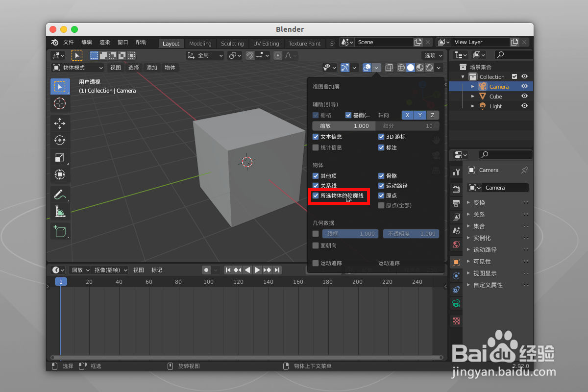588x392 pixels.
Task: Open the 抠像(插帧) keying dropdown
Action: coord(111,270)
